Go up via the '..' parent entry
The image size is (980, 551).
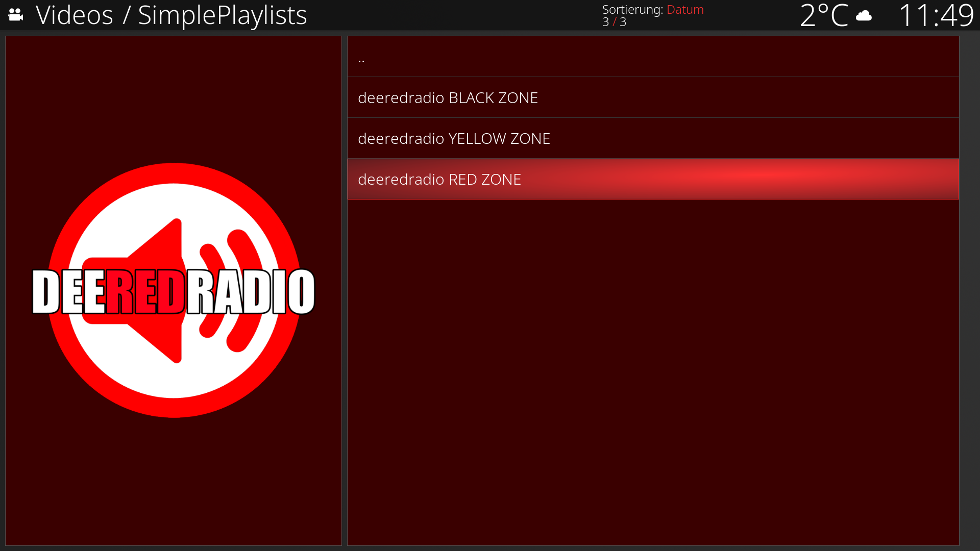(x=653, y=57)
